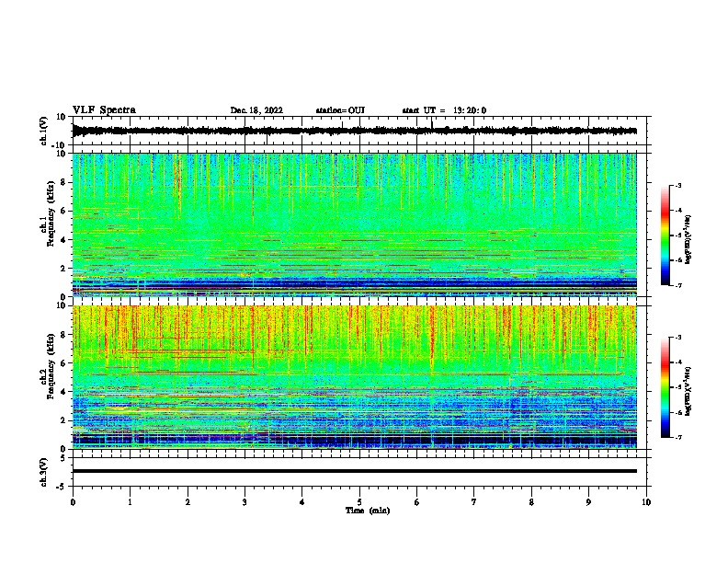This screenshot has width=728, height=563.
Task: Click the "ch.1(V)" waveform axis label
Action: point(44,131)
